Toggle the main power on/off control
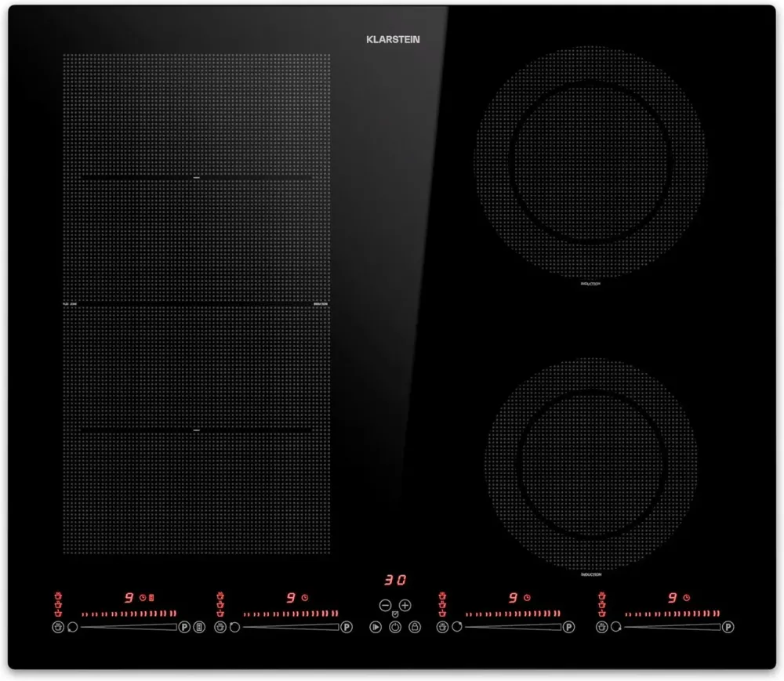Viewport: 784px width, 681px height. point(395,627)
